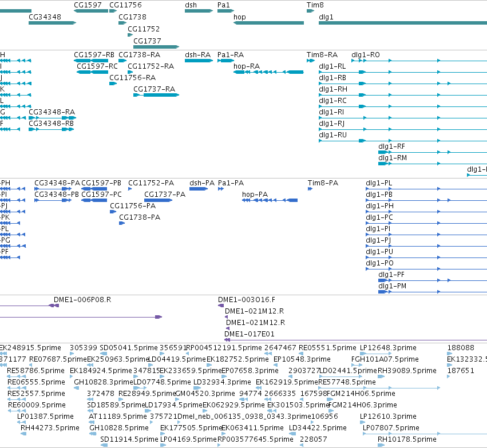The height and width of the screenshot is (448, 487).
Task: Select the CG1737-RA transcript glyph
Action: (156, 95)
